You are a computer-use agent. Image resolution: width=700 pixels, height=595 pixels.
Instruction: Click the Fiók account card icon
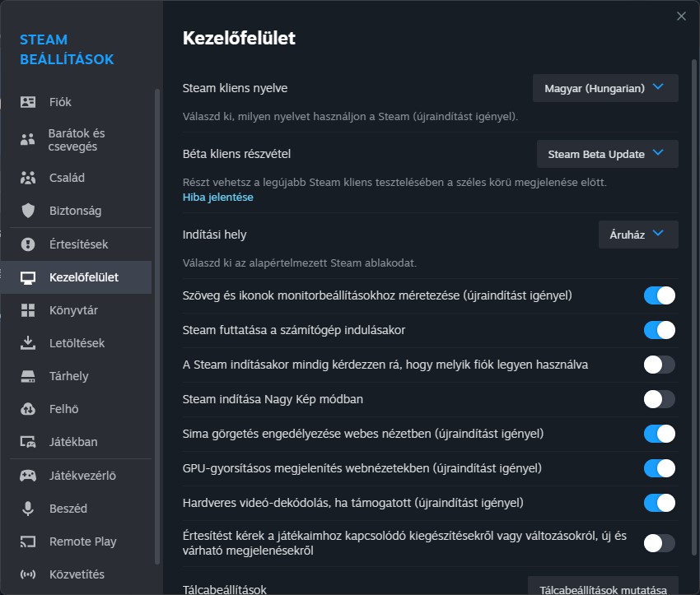tap(28, 102)
